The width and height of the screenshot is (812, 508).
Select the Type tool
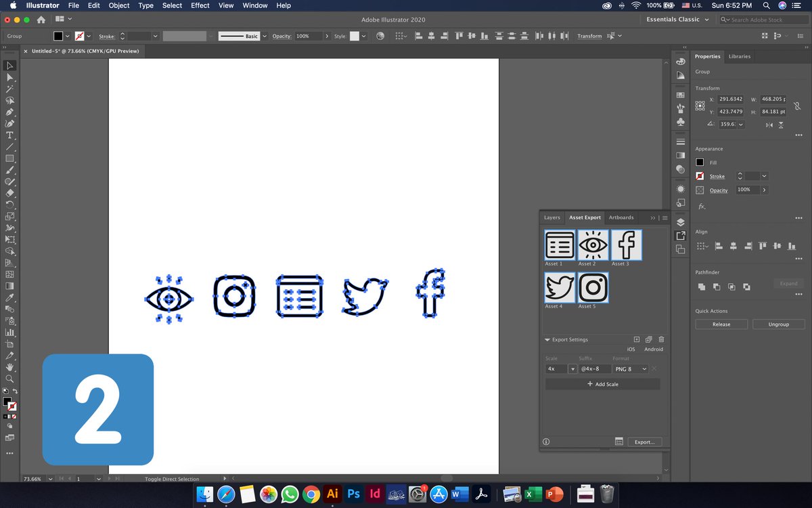(10, 135)
